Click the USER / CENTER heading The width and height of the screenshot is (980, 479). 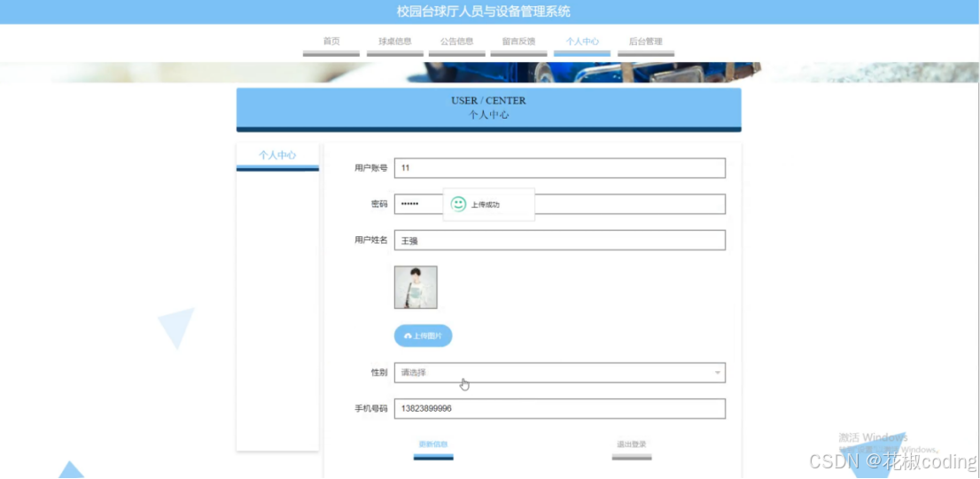tap(489, 101)
